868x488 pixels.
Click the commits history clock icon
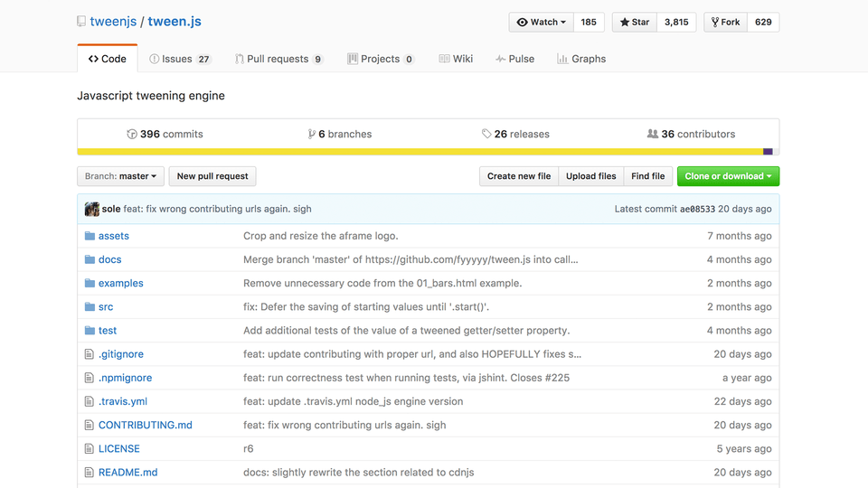[132, 134]
